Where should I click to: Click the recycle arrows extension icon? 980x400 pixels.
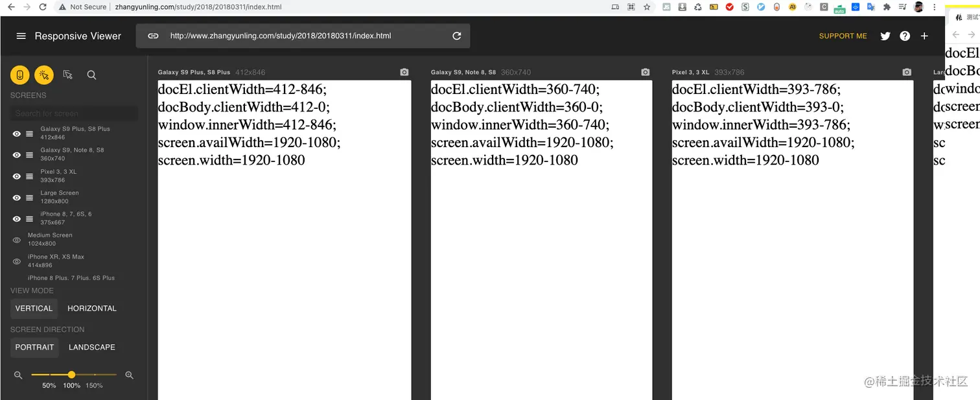[698, 7]
